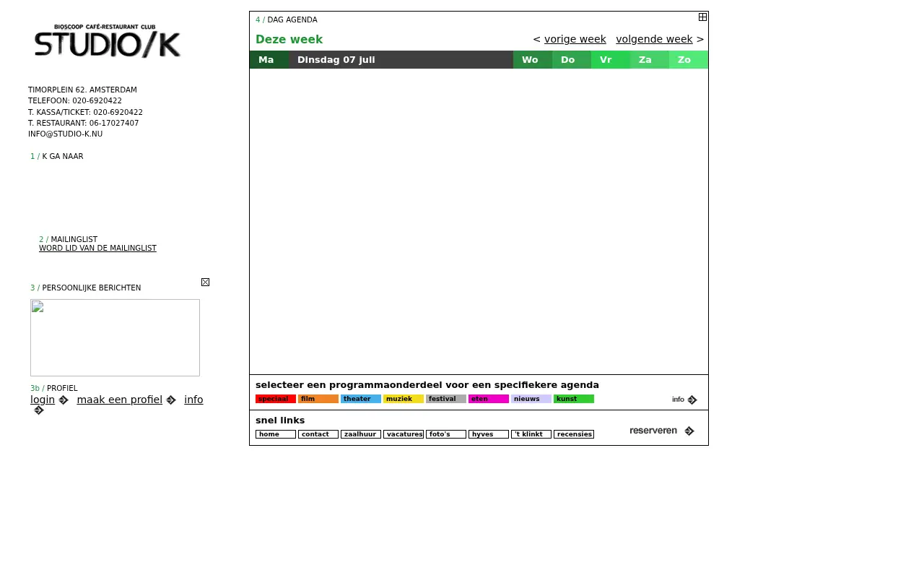Go to volgende week
Viewport: 924px width, 578px height.
coord(654,39)
